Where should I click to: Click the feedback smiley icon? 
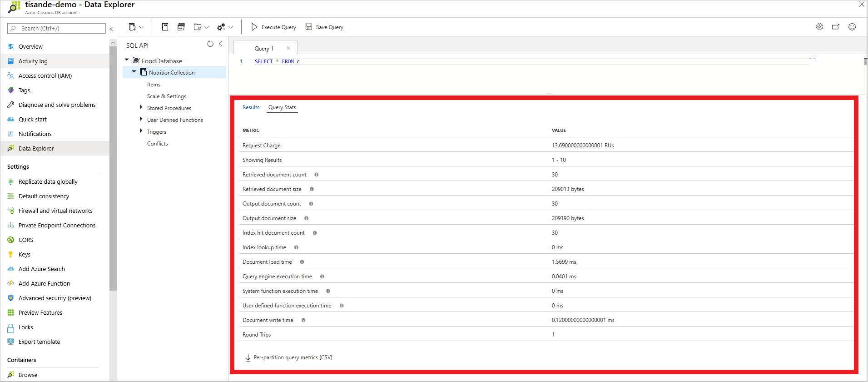click(852, 27)
